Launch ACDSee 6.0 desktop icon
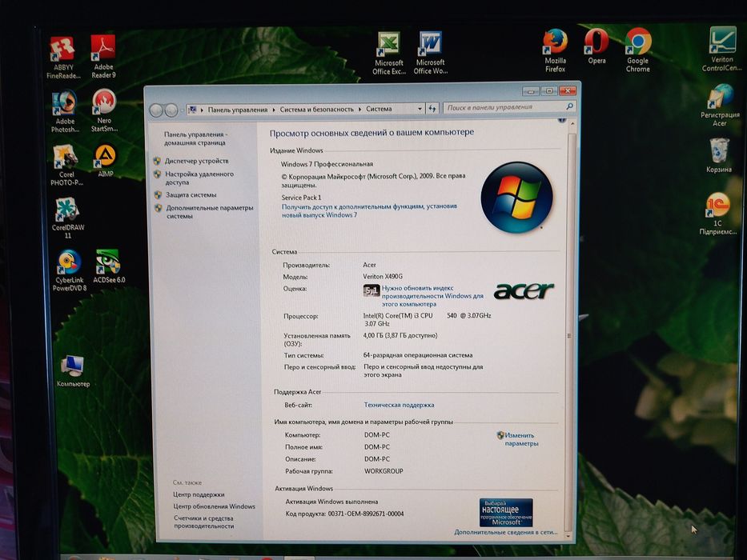This screenshot has height=560, width=747. pos(109,266)
